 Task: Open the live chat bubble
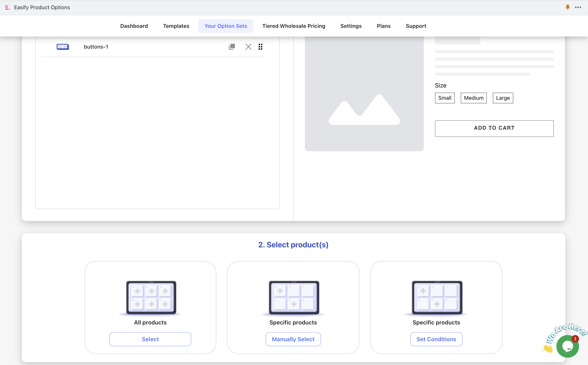tap(567, 346)
